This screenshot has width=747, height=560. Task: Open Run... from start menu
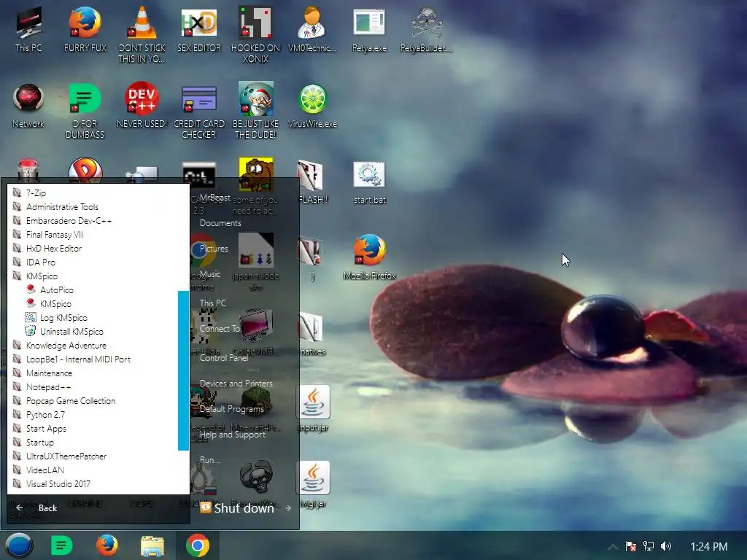point(209,460)
